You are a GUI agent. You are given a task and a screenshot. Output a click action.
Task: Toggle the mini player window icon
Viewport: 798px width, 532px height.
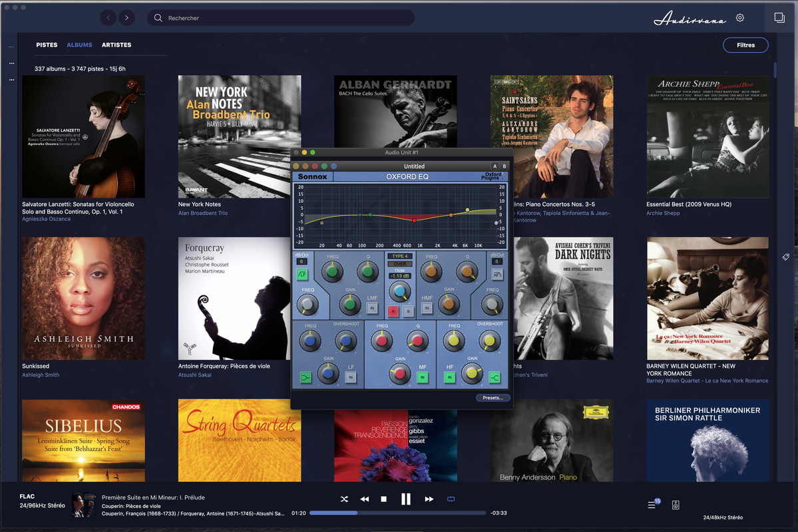779,17
